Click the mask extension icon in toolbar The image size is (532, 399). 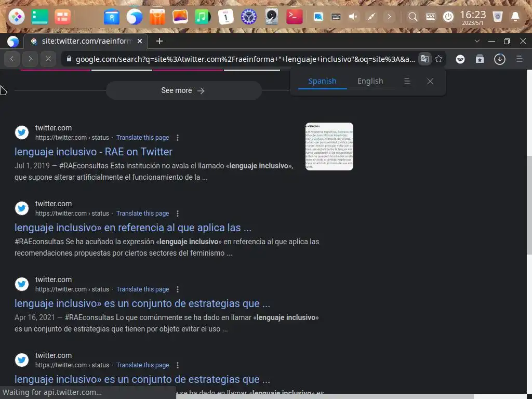(x=460, y=59)
